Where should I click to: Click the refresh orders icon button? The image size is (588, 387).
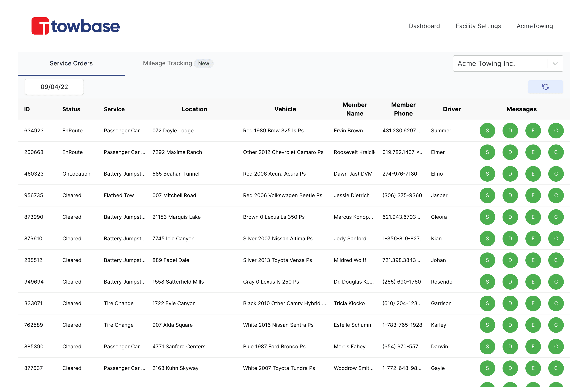[x=545, y=87]
